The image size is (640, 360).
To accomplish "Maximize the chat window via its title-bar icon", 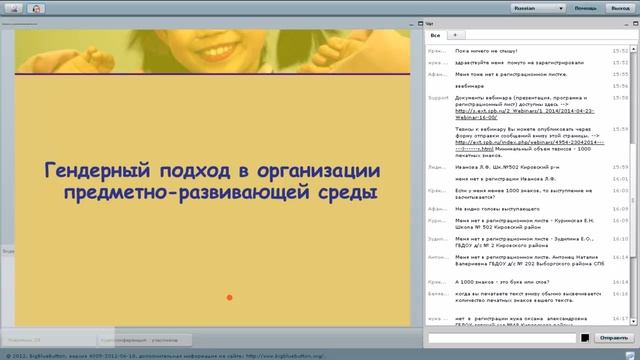I will (x=635, y=24).
